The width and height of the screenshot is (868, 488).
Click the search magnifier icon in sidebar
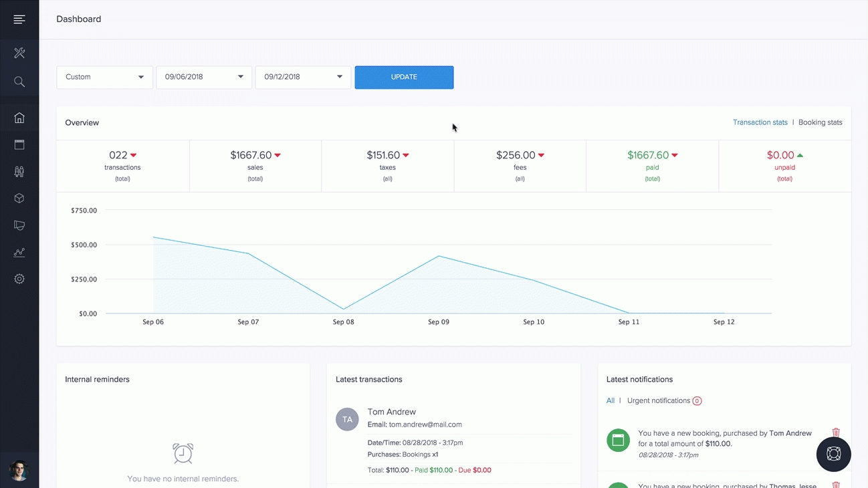[x=19, y=82]
